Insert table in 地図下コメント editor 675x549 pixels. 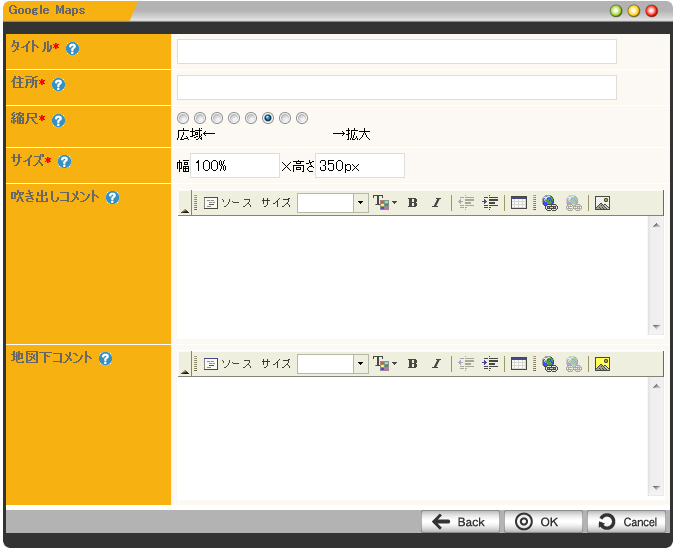tap(519, 363)
